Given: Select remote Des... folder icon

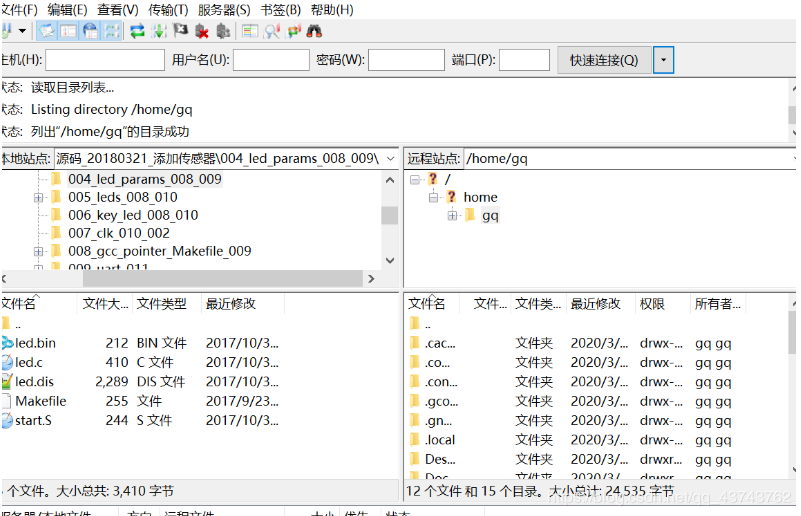Looking at the screenshot, I should (x=415, y=459).
